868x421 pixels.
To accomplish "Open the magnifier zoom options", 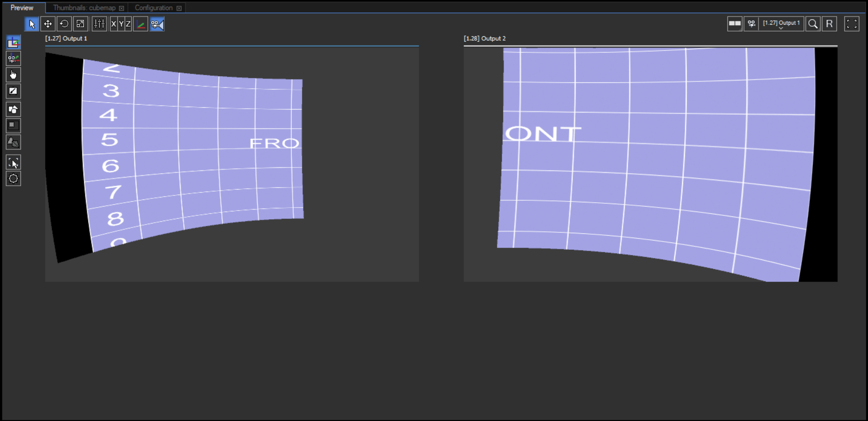I will [x=813, y=24].
